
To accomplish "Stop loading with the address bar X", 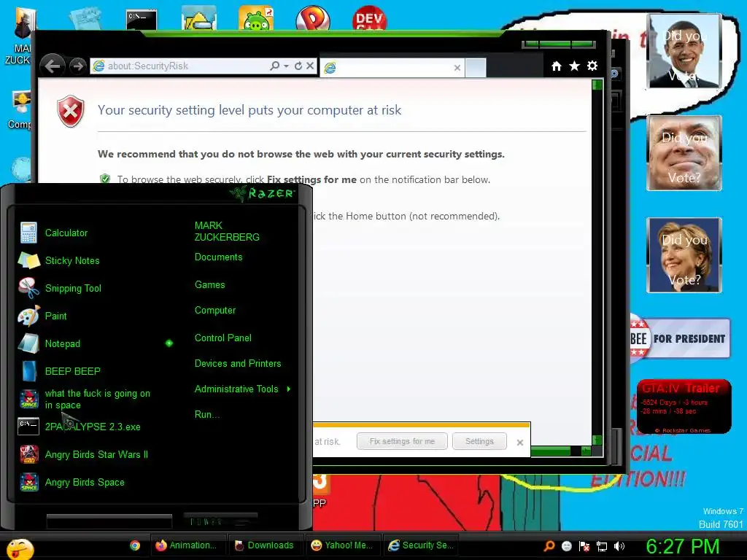I will pyautogui.click(x=310, y=66).
